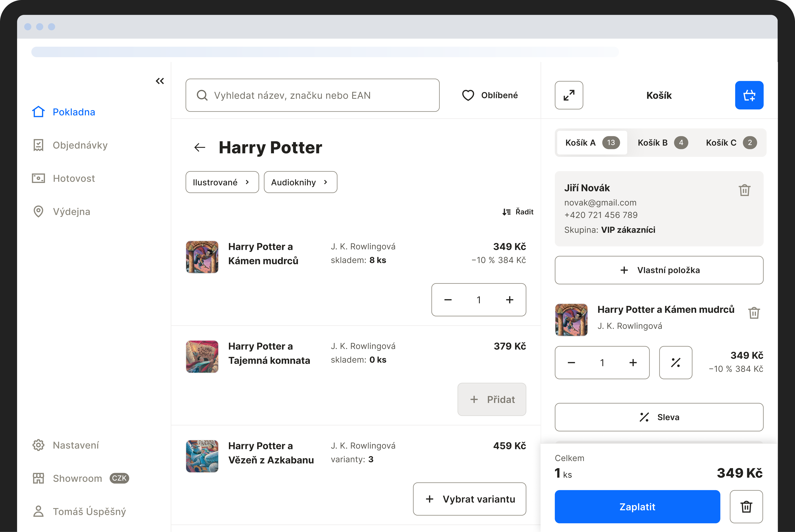Click the blue Zaplatit button
The image size is (795, 532).
637,507
